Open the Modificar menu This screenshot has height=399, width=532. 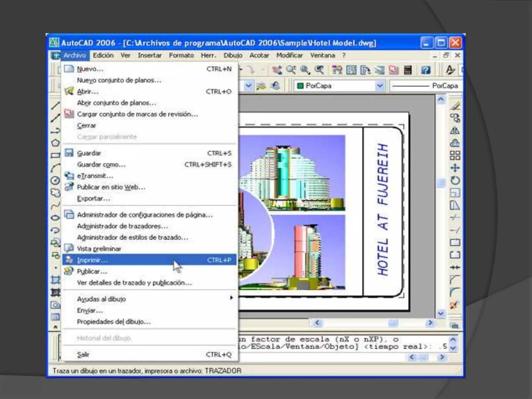[289, 55]
